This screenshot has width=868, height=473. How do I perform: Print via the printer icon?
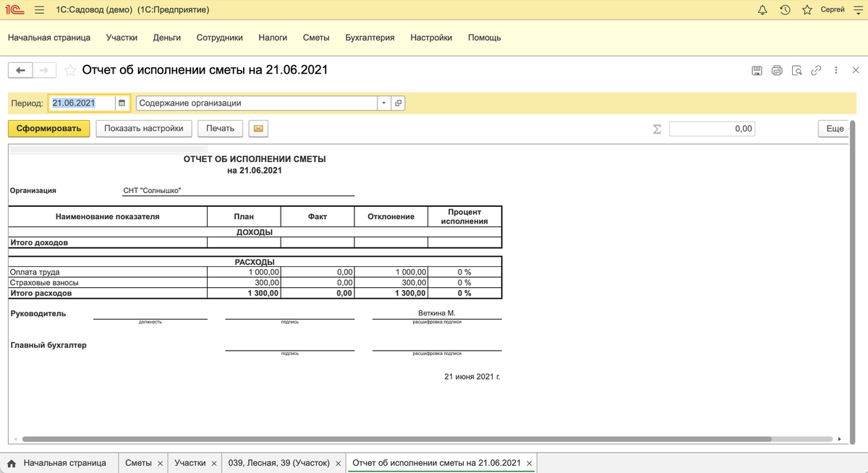tap(777, 70)
